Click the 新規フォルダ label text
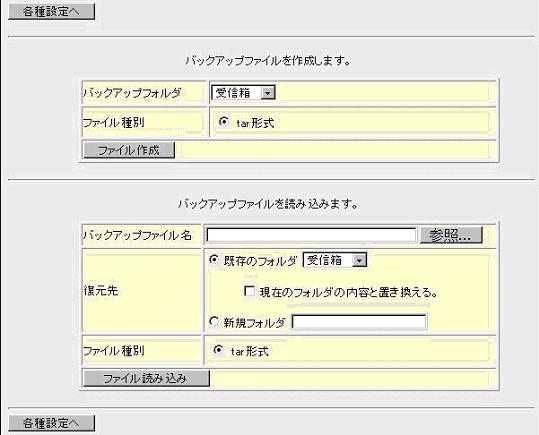 click(255, 323)
